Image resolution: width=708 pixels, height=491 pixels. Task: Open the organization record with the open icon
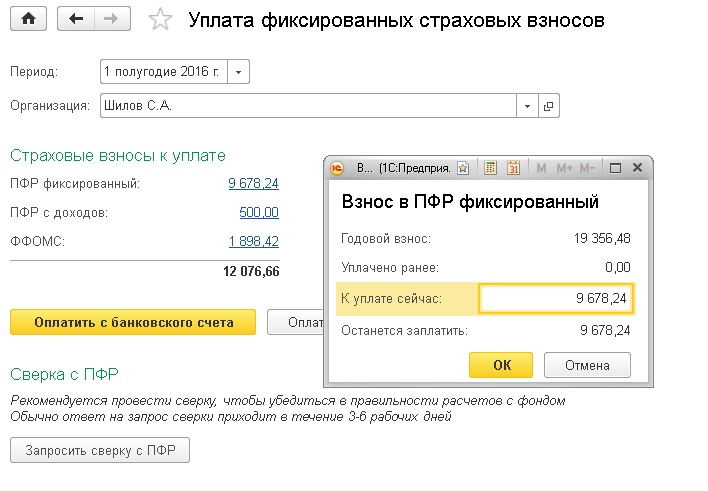click(549, 106)
